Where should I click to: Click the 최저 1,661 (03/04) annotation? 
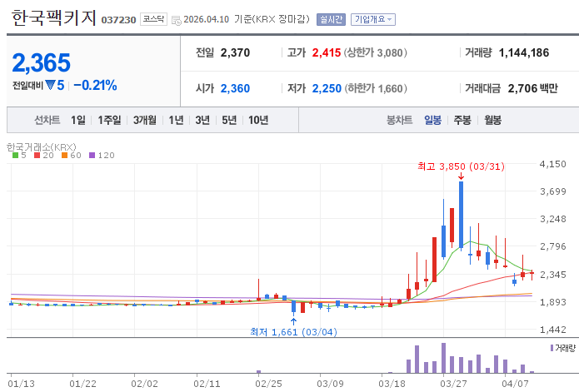(x=293, y=332)
